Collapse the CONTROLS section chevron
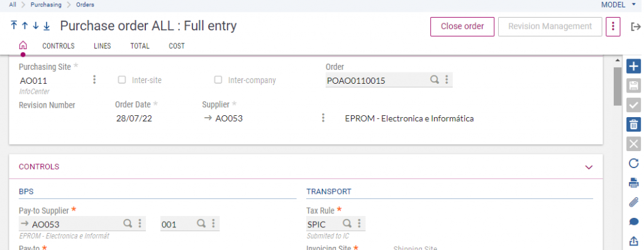This screenshot has width=644, height=250. 589,167
